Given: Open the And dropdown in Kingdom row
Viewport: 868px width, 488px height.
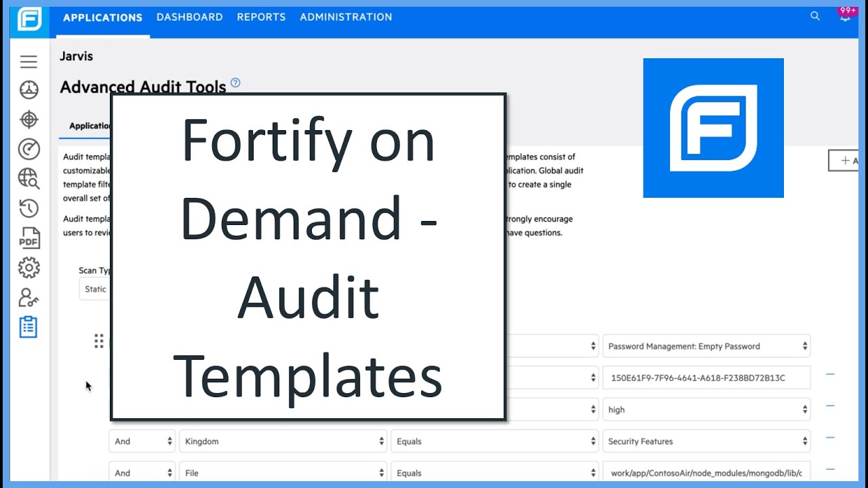Looking at the screenshot, I should tap(142, 441).
